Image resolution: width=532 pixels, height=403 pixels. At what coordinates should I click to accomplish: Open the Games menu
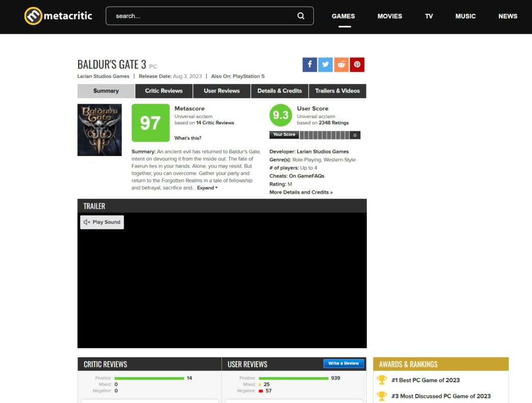pos(343,16)
